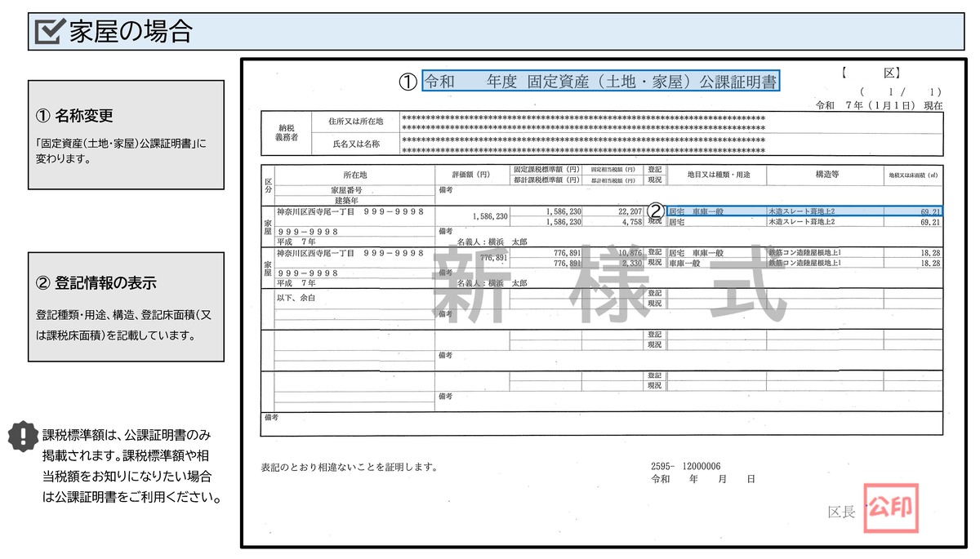Click the highlighted 固定資産（土地・家屋）公課証明書 title

click(x=600, y=80)
